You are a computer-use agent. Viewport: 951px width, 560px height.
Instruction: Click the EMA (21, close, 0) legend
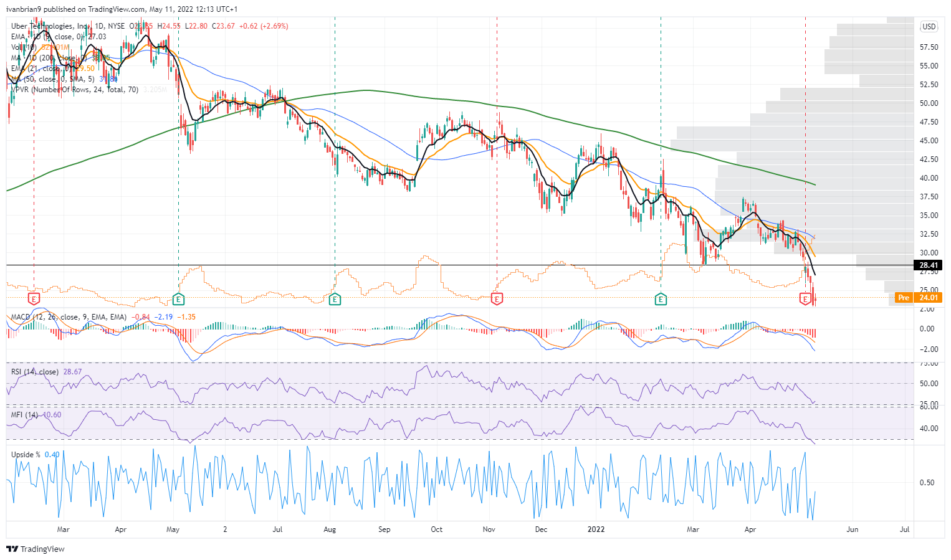coord(53,69)
